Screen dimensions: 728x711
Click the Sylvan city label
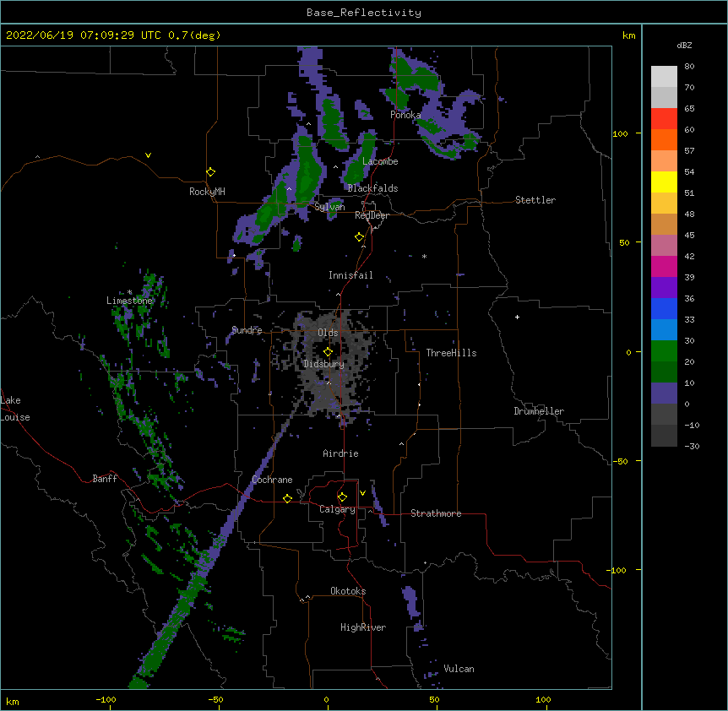coord(329,207)
